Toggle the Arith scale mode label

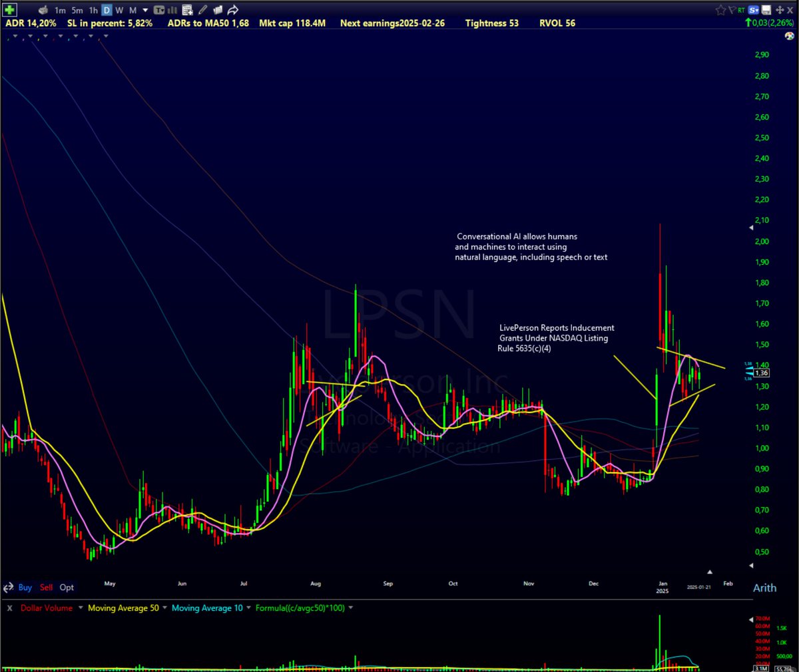[x=764, y=588]
